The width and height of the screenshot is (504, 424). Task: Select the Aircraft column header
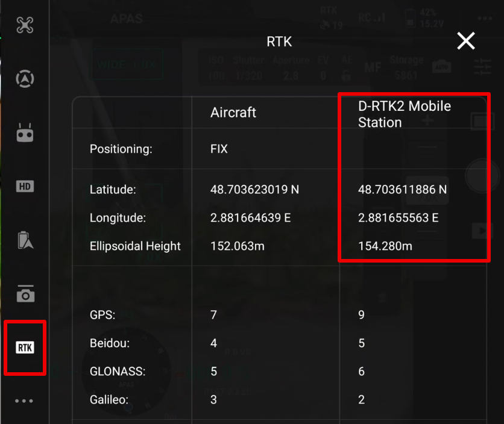click(233, 112)
